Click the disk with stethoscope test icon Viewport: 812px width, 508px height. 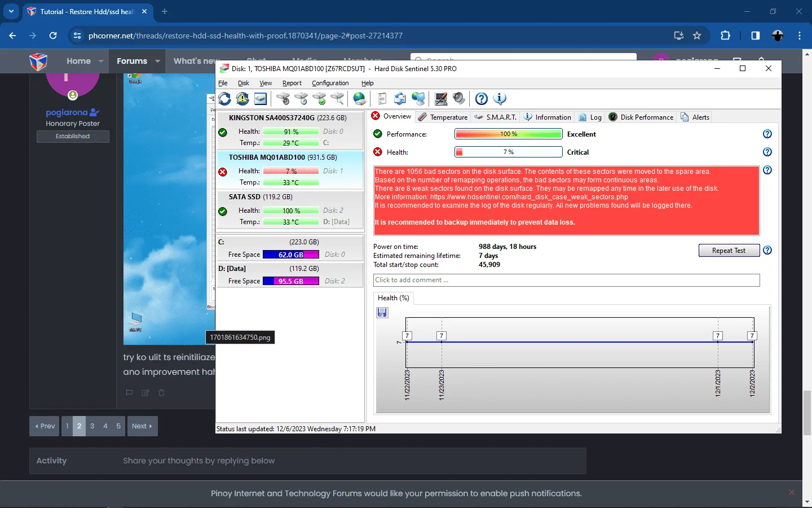coord(283,99)
